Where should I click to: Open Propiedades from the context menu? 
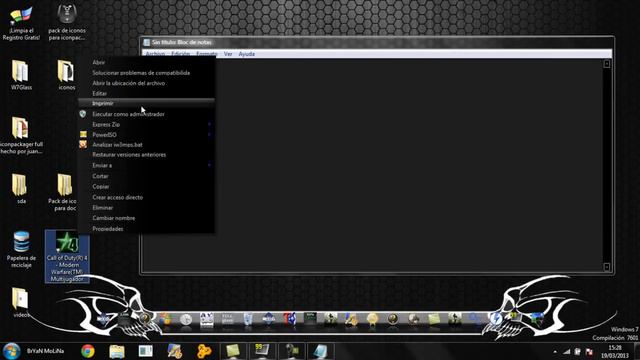146,229
